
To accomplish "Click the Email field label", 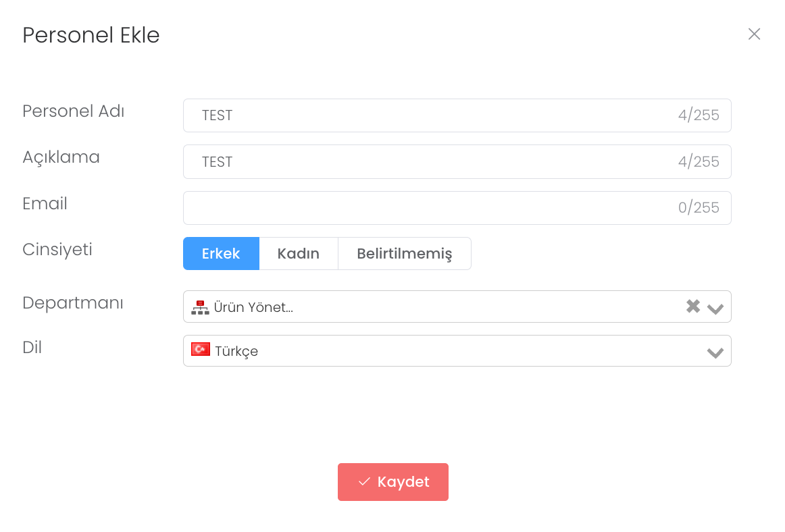I will [45, 204].
